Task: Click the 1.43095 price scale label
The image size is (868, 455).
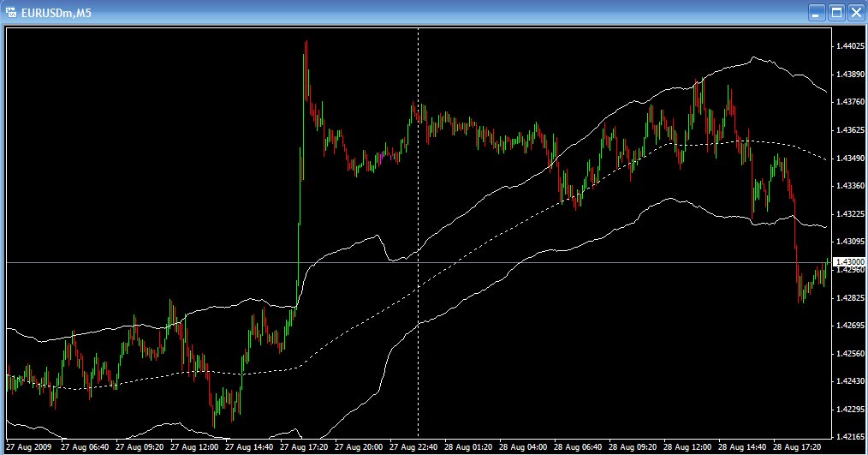Action: coord(850,242)
